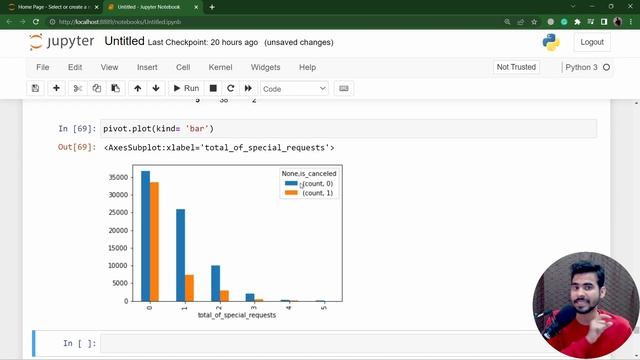Click the green extension icon in toolbar

tap(564, 22)
